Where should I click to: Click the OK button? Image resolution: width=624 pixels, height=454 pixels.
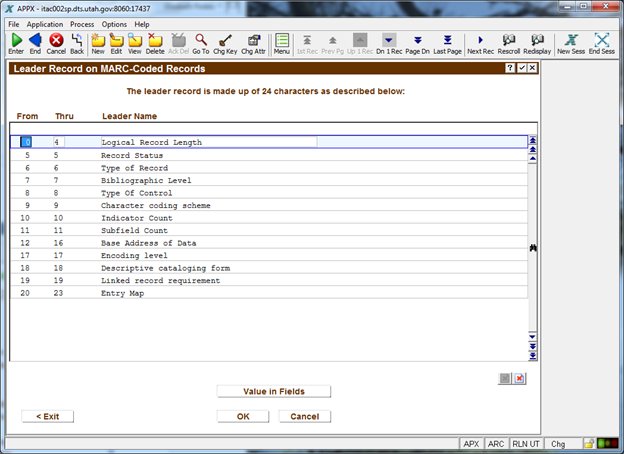pyautogui.click(x=243, y=416)
